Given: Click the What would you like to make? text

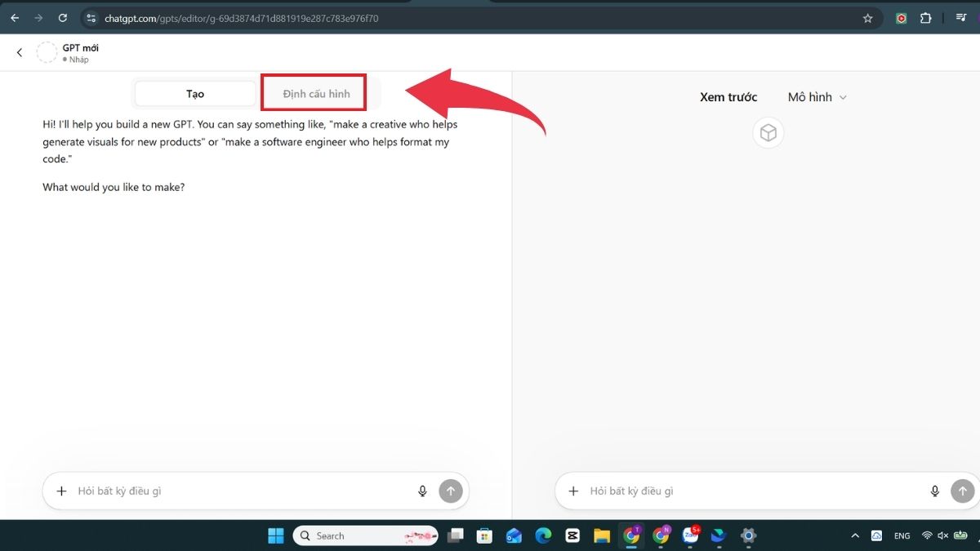Looking at the screenshot, I should coord(114,187).
